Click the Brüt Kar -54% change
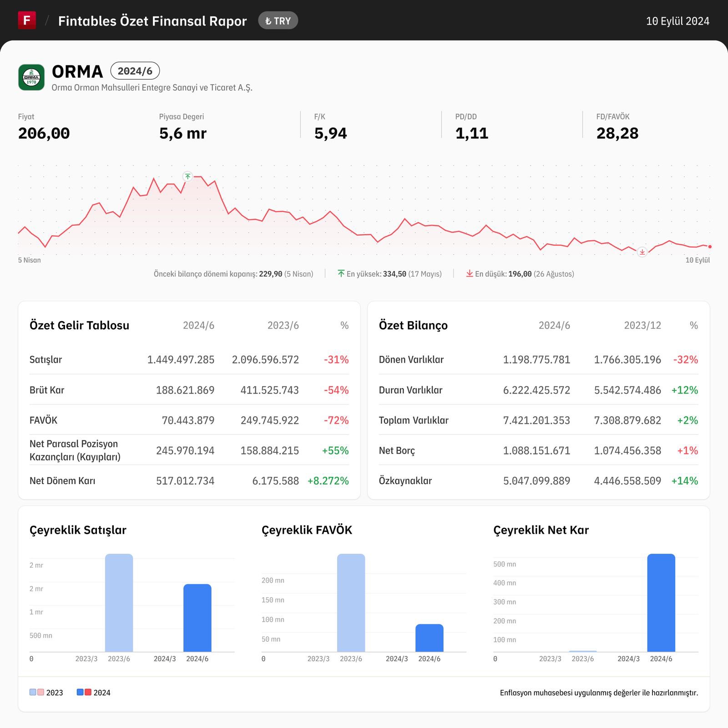 pyautogui.click(x=336, y=390)
